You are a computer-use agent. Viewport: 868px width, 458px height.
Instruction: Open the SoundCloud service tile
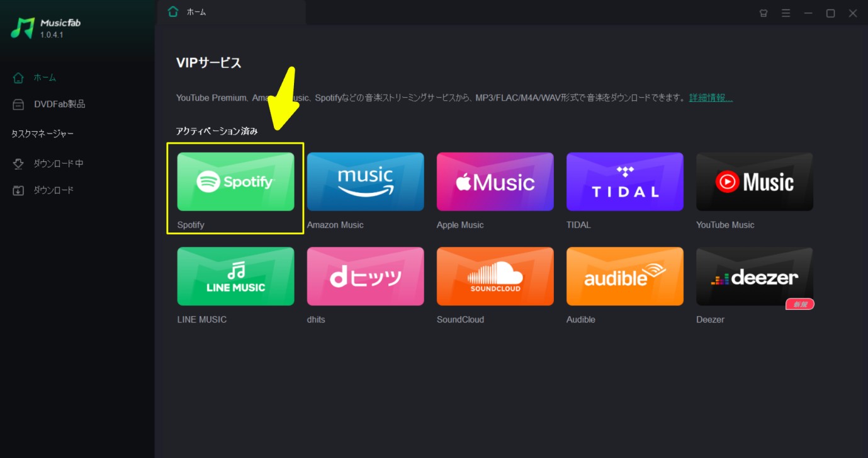[x=495, y=277]
